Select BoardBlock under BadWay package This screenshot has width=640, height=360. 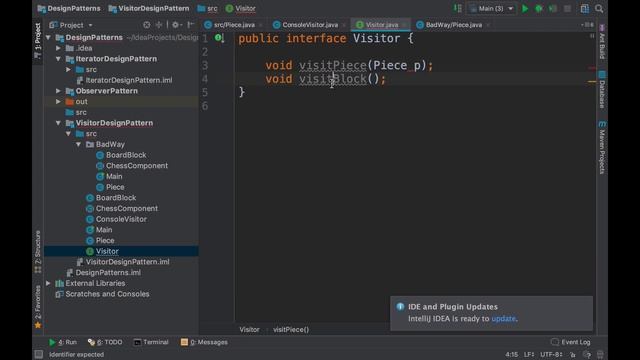pyautogui.click(x=126, y=155)
